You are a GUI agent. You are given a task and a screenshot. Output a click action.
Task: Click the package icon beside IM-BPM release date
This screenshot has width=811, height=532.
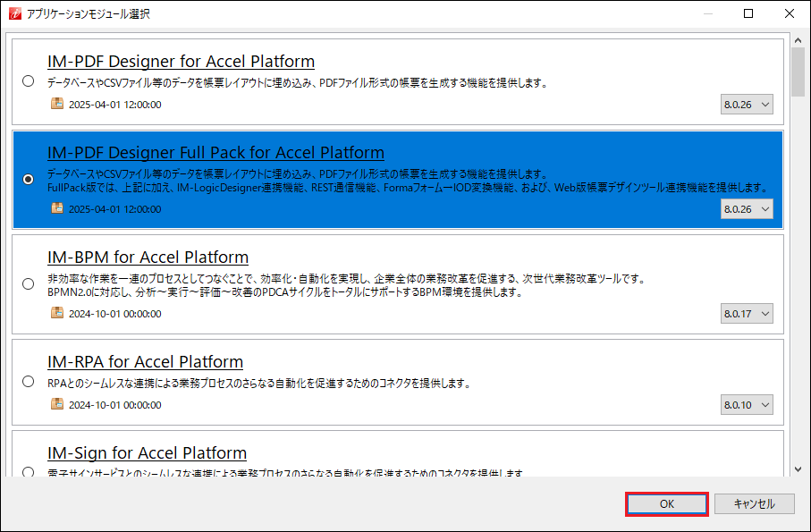pyautogui.click(x=57, y=313)
